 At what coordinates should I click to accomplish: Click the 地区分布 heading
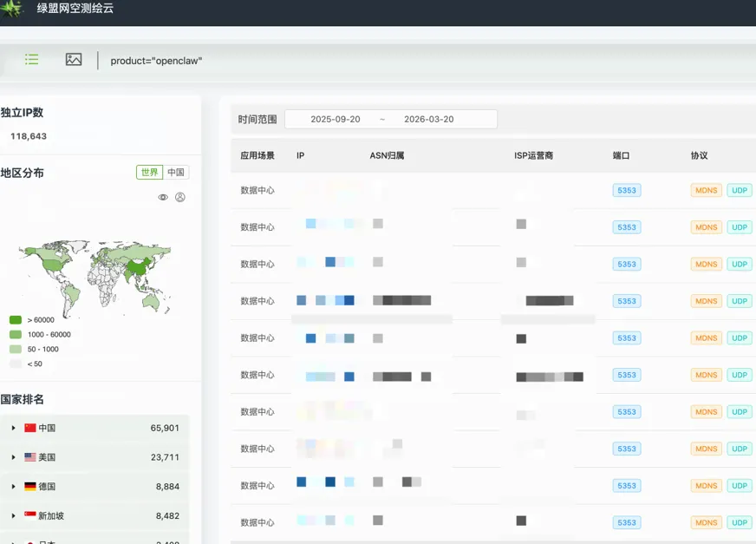pos(23,173)
